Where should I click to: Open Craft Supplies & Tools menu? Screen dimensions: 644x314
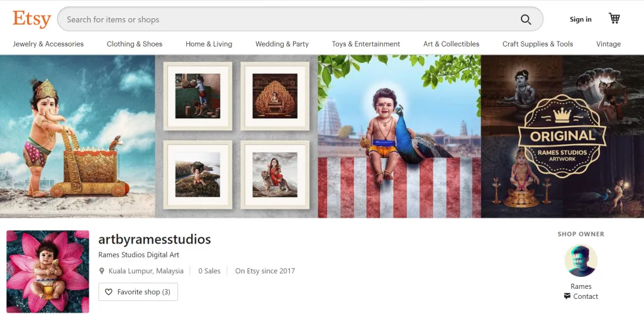538,44
